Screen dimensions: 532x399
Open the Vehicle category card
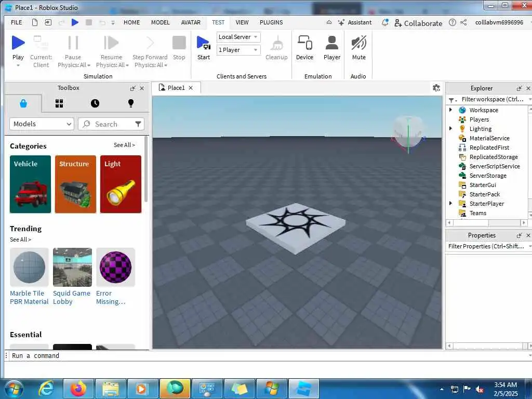[x=30, y=184]
